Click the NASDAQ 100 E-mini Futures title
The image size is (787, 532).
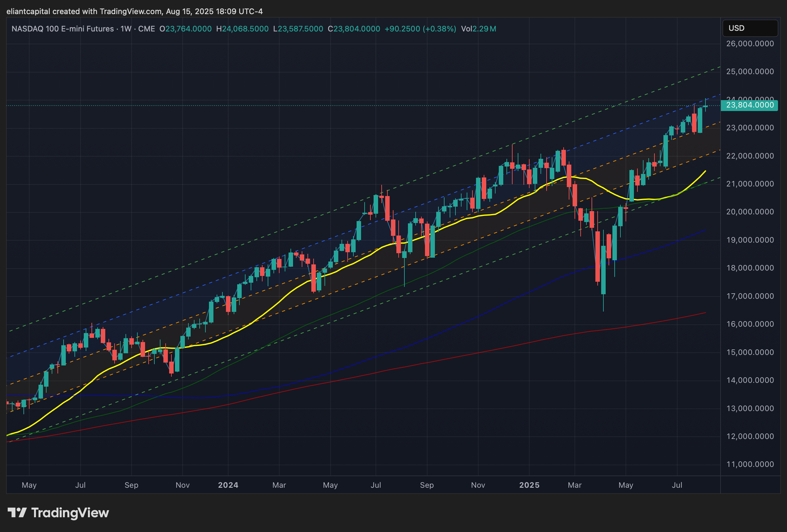click(x=63, y=29)
